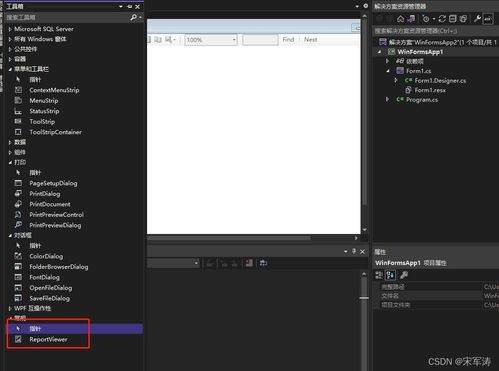
Task: Open 100% zoom dropdown in ReportViewer
Action: (x=234, y=40)
